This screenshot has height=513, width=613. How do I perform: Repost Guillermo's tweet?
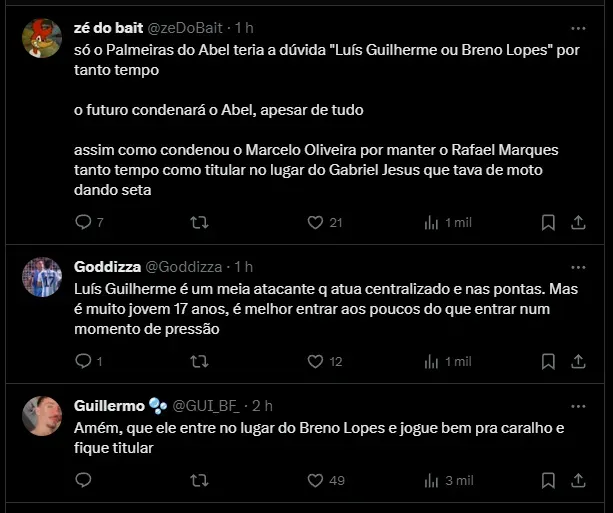coord(199,480)
